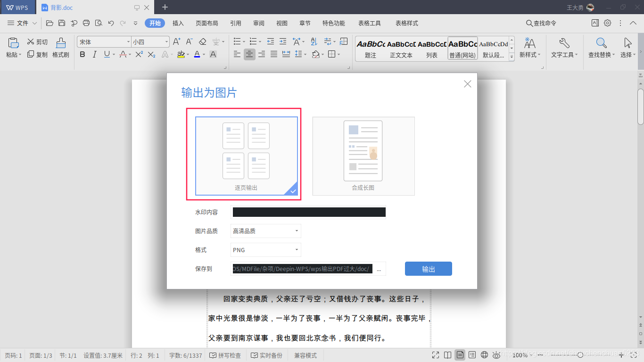644x362 pixels.
Task: Click the Open file folder icon
Action: (x=50, y=23)
